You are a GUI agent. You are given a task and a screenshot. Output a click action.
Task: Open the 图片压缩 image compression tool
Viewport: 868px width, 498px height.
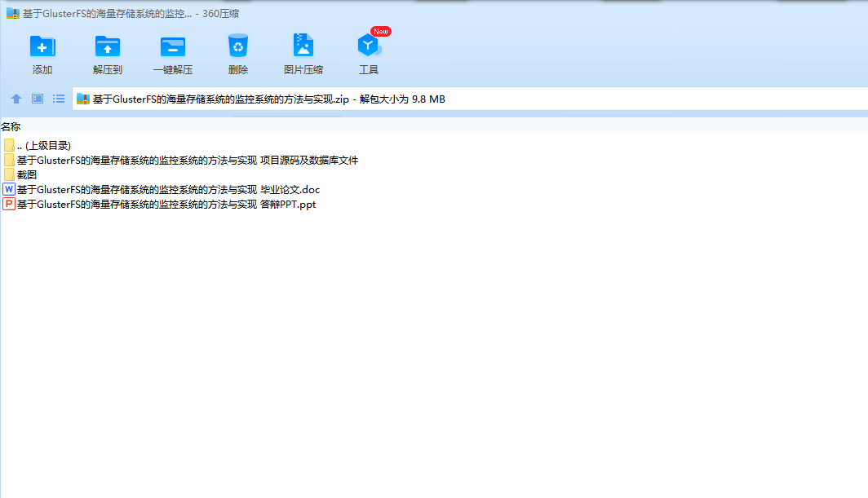pos(303,46)
